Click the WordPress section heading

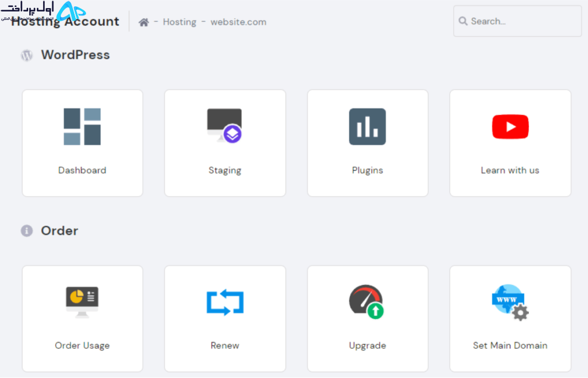point(75,55)
